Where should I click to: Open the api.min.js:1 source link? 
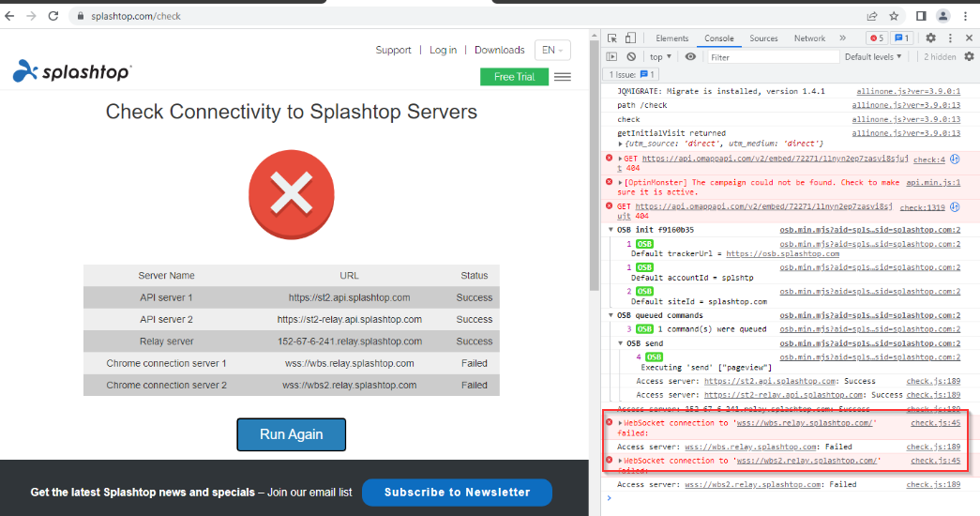click(x=933, y=183)
